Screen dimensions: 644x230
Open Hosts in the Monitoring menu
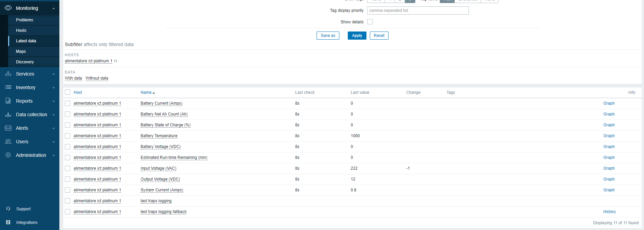point(34,30)
